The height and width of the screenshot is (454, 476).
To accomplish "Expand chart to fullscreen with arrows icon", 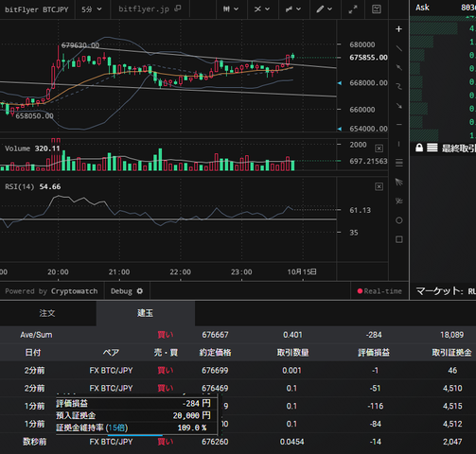I will pyautogui.click(x=353, y=9).
